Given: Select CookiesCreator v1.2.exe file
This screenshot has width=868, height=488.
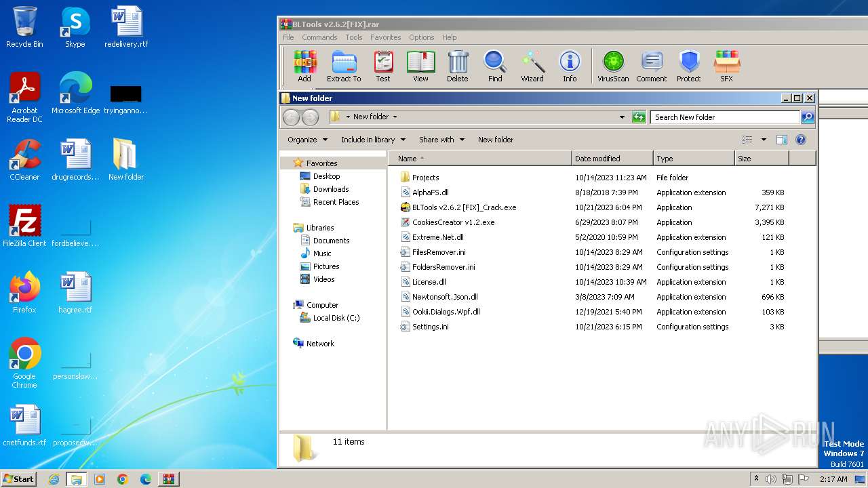Looking at the screenshot, I should [x=453, y=222].
